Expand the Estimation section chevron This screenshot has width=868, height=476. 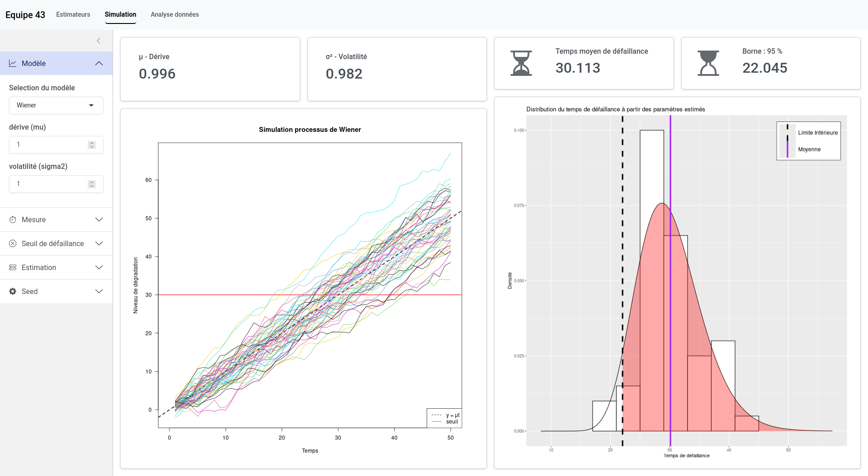coord(99,267)
